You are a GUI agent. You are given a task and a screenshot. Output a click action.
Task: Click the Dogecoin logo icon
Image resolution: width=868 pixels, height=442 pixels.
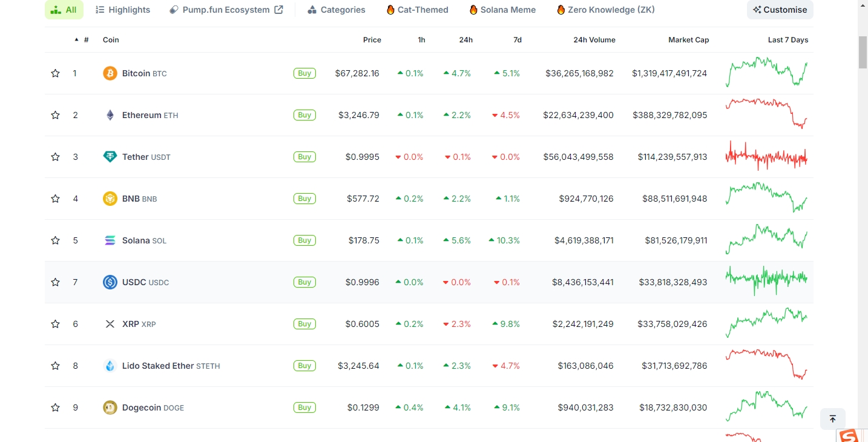[x=110, y=407]
